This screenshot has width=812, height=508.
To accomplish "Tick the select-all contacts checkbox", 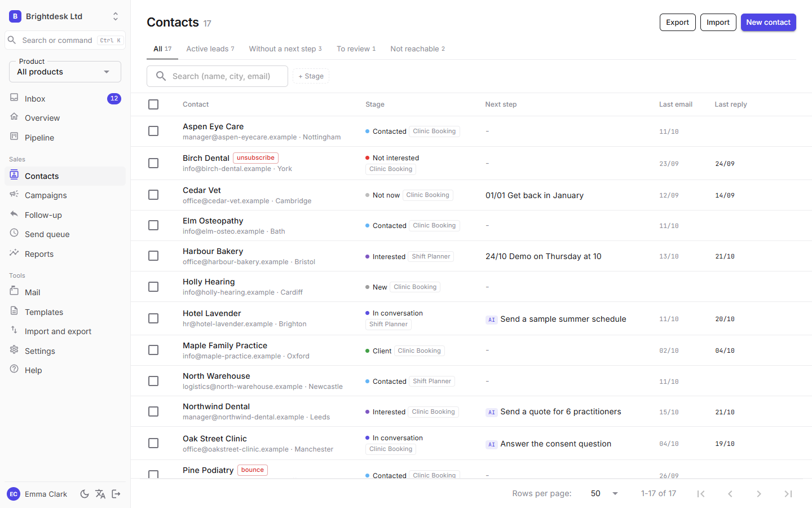I will click(x=153, y=104).
